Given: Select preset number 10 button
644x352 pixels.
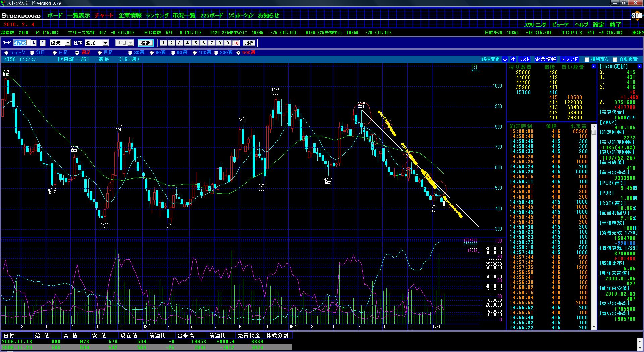Looking at the screenshot, I should pos(236,43).
